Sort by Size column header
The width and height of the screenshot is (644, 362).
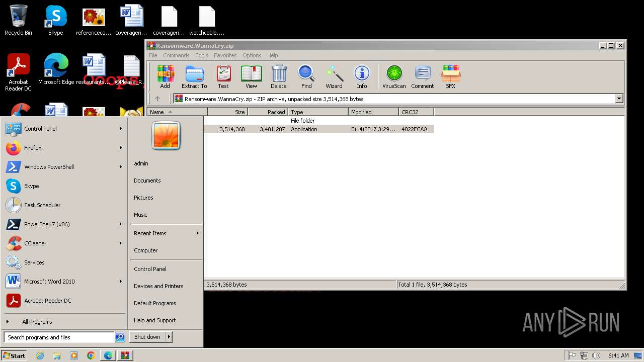(227, 112)
